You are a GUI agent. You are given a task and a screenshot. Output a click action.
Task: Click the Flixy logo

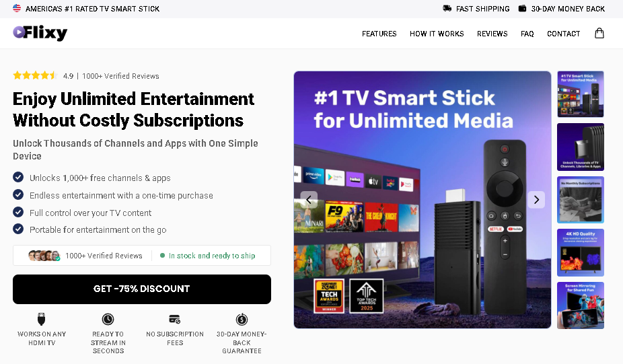coord(40,33)
